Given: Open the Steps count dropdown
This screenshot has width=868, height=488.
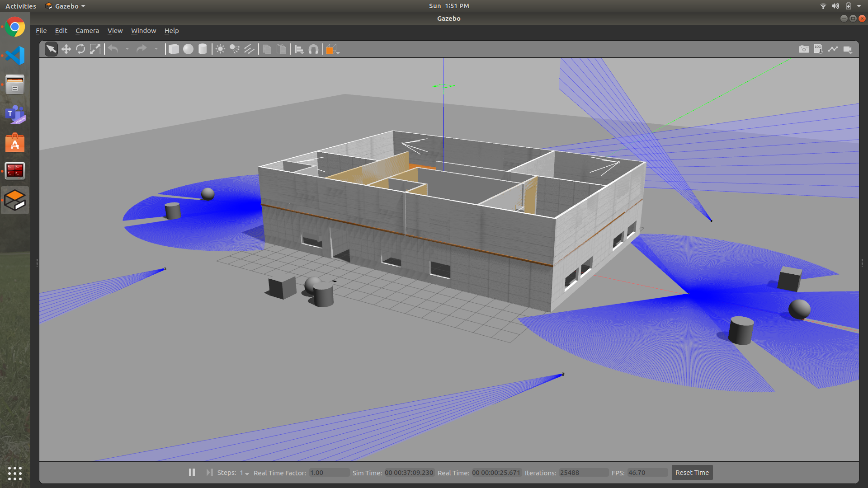Looking at the screenshot, I should click(245, 473).
